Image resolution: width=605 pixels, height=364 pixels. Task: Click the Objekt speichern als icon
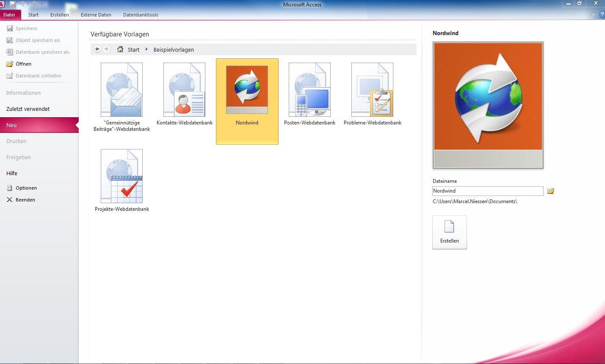tap(10, 40)
